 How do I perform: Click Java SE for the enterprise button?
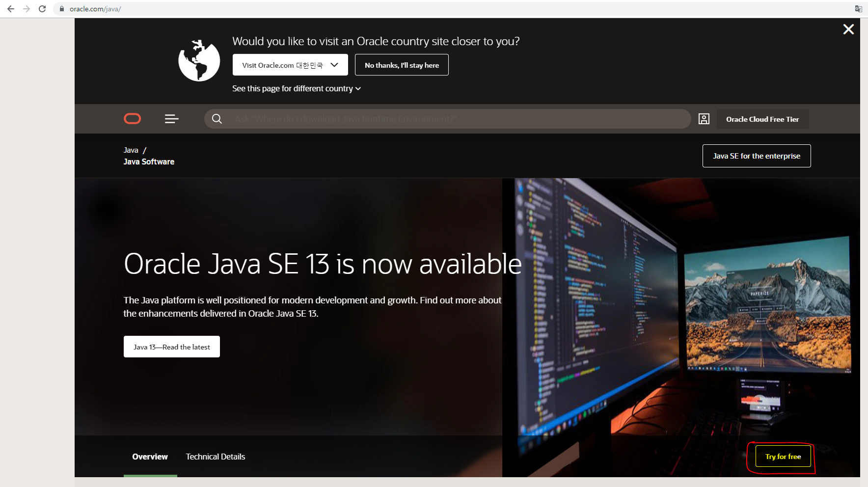[757, 156]
